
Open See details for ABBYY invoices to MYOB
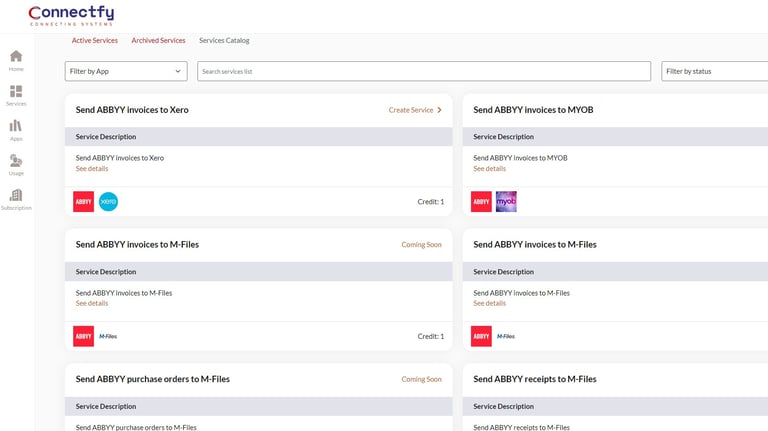pos(489,168)
